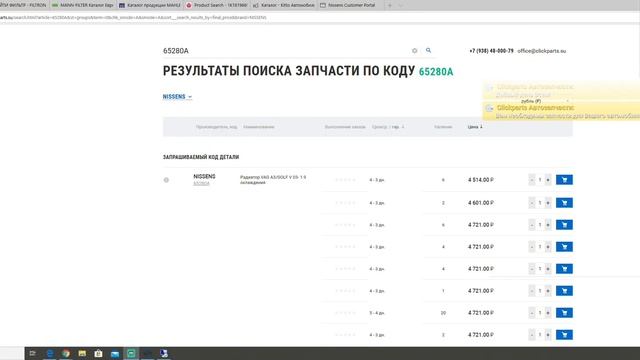Sort results by the Цена column

475,127
